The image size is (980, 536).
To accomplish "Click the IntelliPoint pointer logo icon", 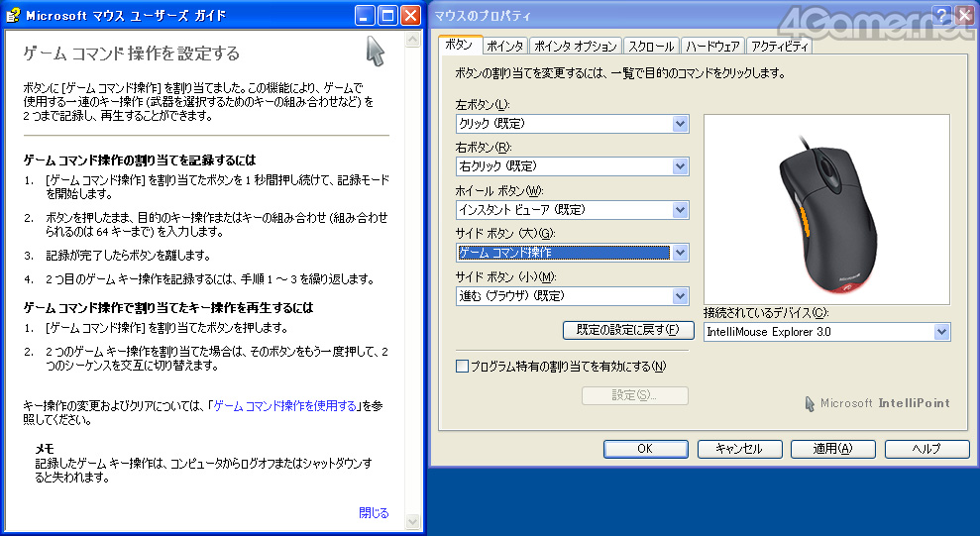I will tap(810, 403).
